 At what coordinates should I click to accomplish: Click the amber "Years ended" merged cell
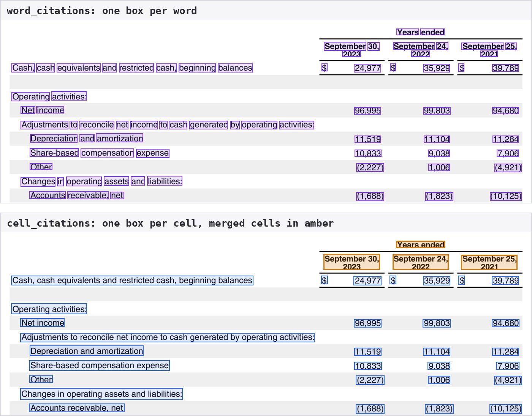click(x=421, y=245)
